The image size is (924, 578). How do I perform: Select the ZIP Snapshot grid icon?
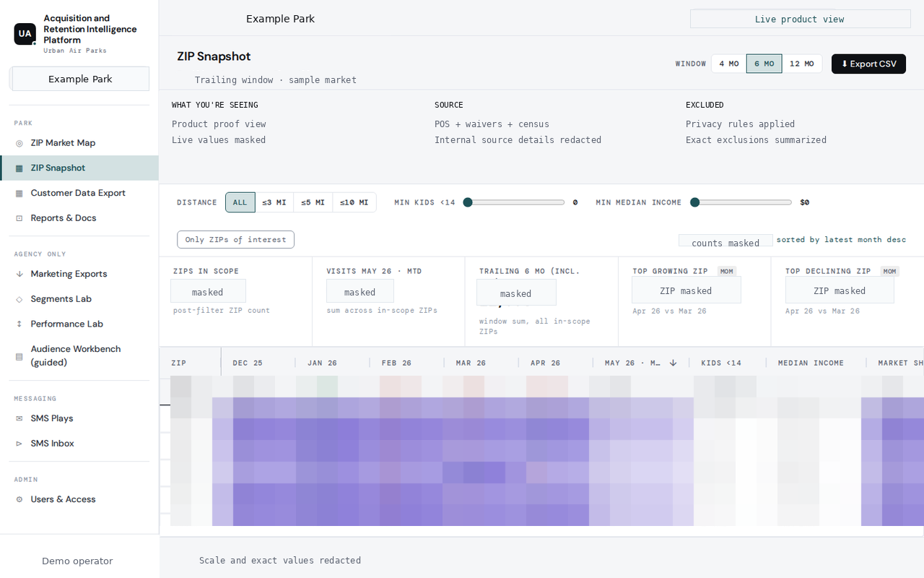(x=19, y=168)
